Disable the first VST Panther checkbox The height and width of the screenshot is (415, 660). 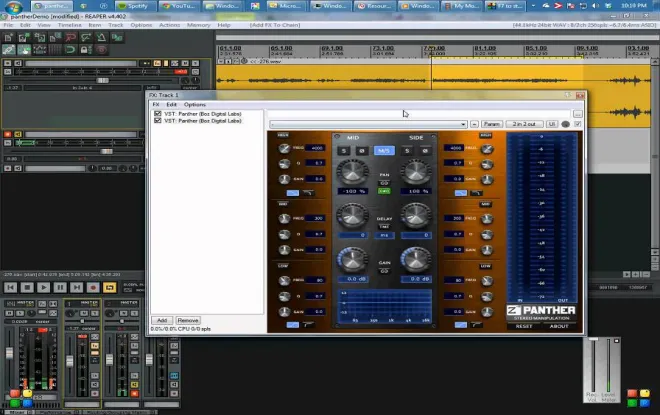158,114
